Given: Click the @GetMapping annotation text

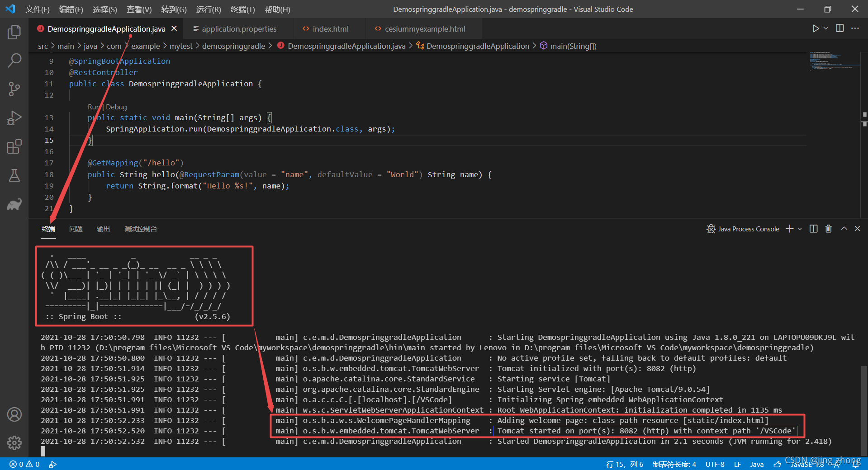Looking at the screenshot, I should pyautogui.click(x=113, y=163).
